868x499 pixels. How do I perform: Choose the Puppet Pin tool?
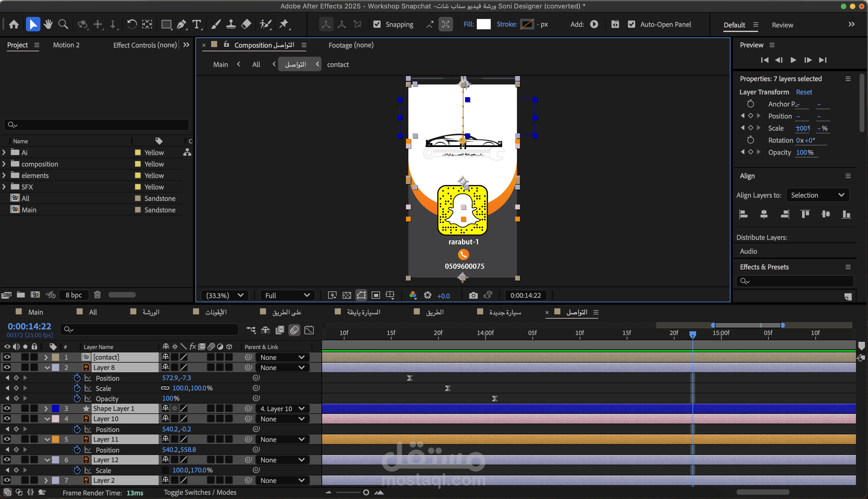click(x=284, y=24)
